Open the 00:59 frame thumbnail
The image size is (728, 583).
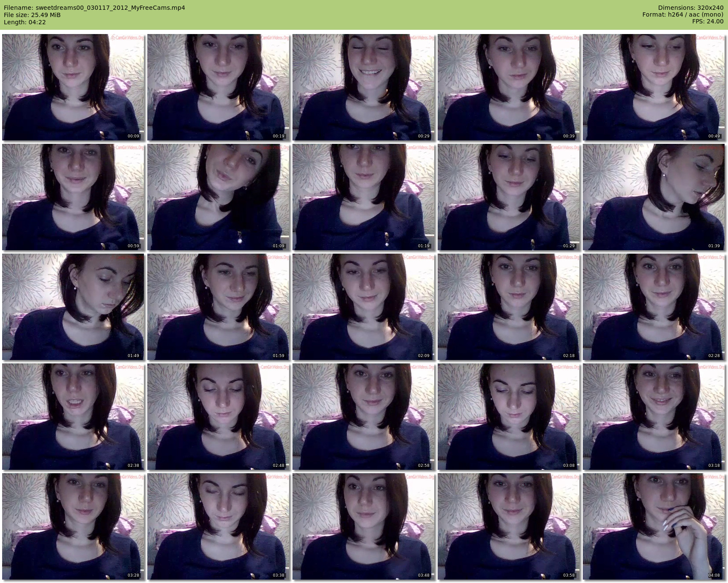(73, 197)
